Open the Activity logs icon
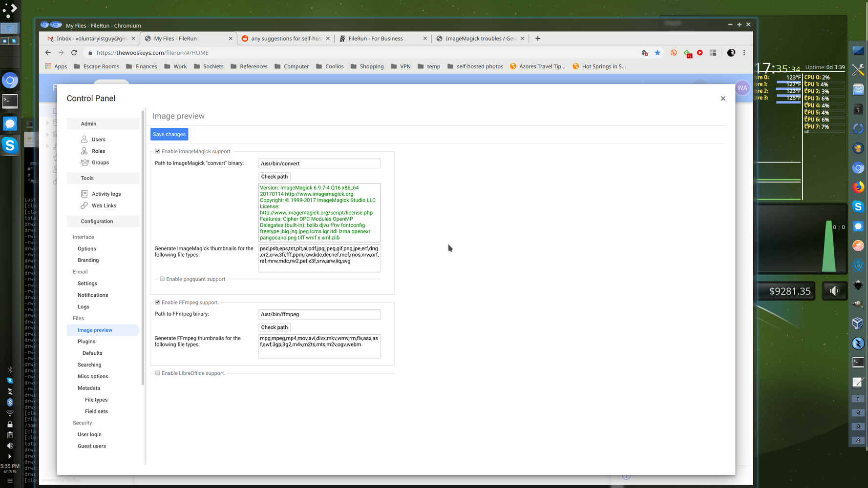 coord(85,194)
